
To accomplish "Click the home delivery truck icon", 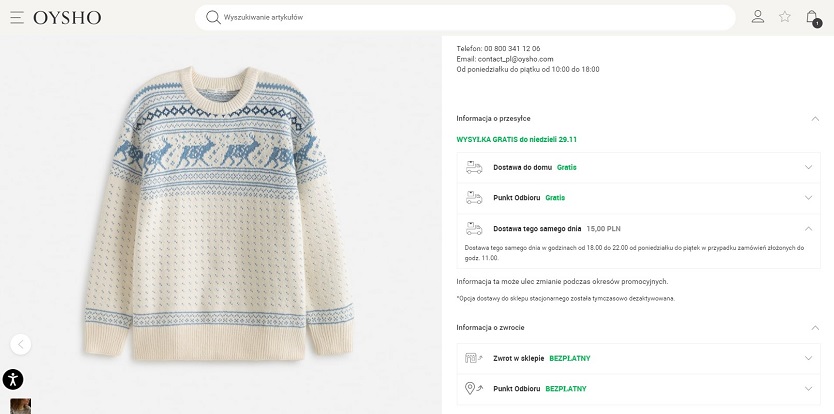I will [x=474, y=167].
